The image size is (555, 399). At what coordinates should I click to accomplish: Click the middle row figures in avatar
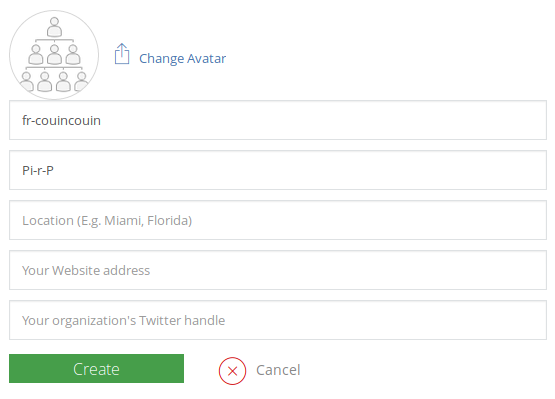click(54, 54)
